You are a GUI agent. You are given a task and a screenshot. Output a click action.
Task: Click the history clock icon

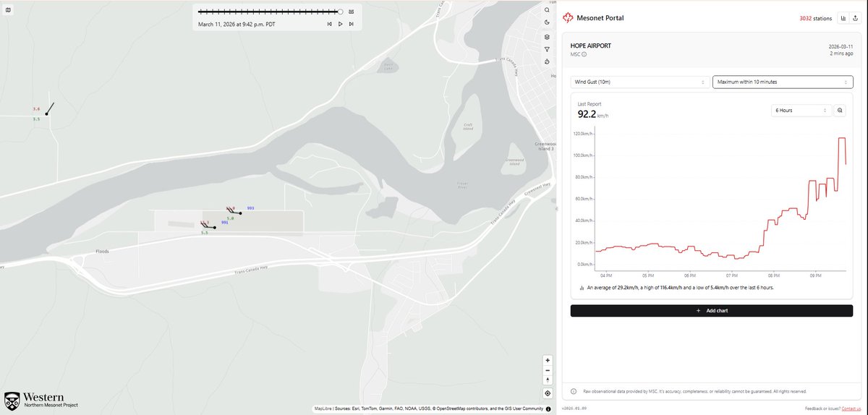548,62
